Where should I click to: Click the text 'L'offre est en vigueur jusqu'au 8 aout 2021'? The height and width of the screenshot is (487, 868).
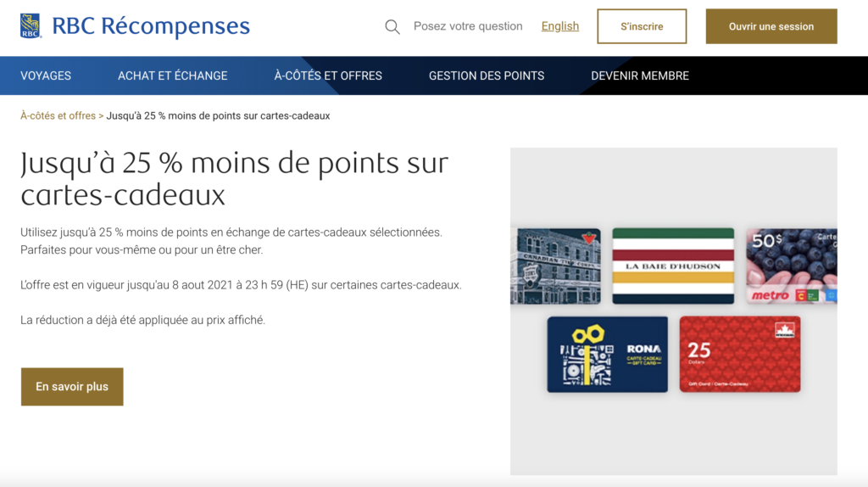[x=241, y=285]
